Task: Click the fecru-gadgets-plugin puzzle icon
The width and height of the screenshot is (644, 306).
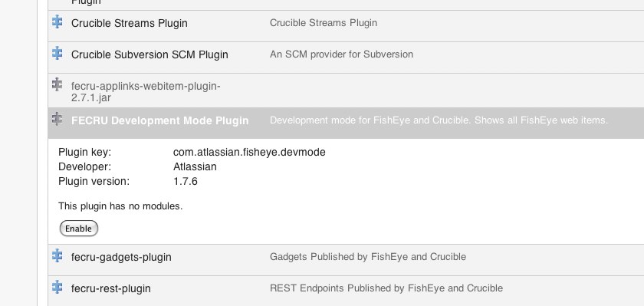Action: tap(57, 255)
